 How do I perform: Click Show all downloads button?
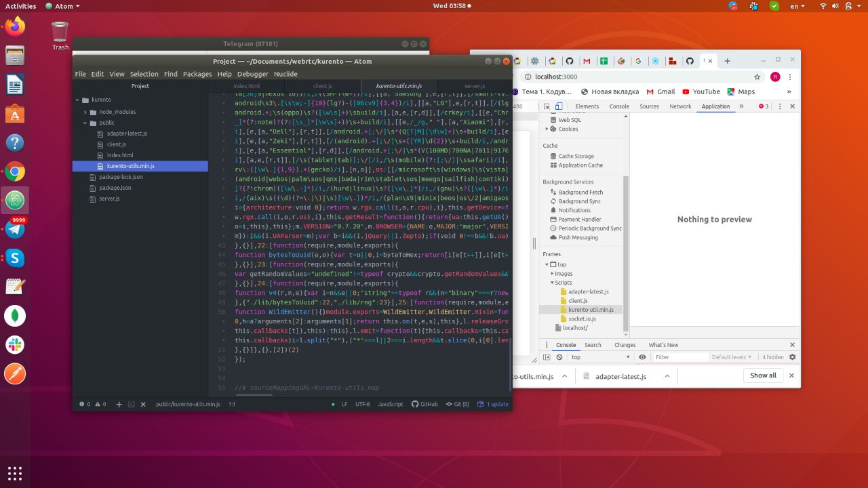point(763,375)
